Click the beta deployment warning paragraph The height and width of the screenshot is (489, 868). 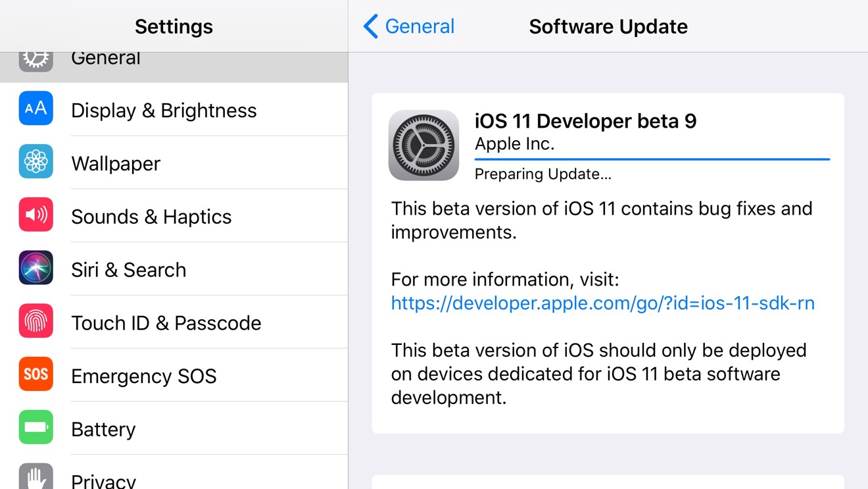point(599,374)
